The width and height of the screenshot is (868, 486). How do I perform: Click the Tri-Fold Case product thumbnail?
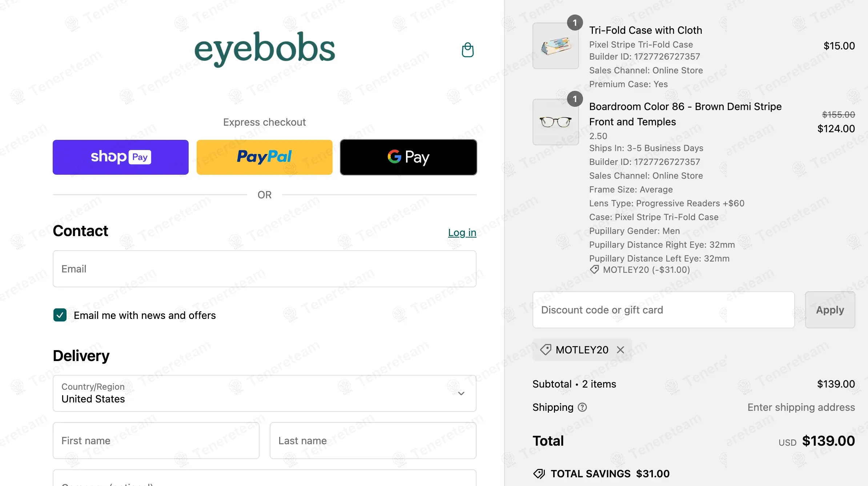point(555,46)
